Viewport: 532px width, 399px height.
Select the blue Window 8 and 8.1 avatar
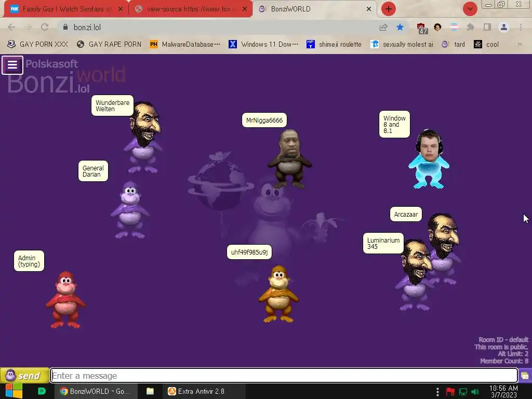point(429,159)
